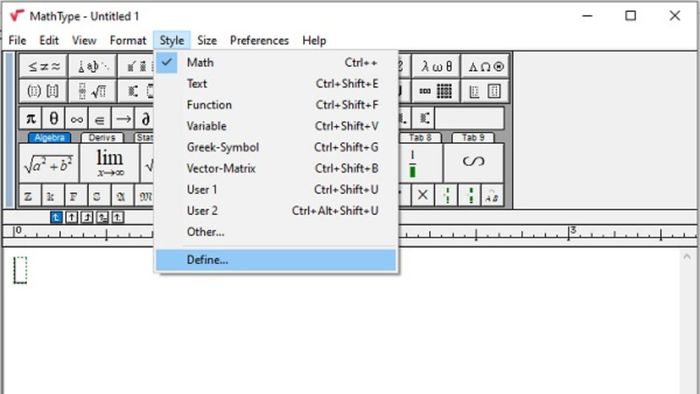
Task: Open the spaces and ellipses palette
Action: [x=93, y=66]
